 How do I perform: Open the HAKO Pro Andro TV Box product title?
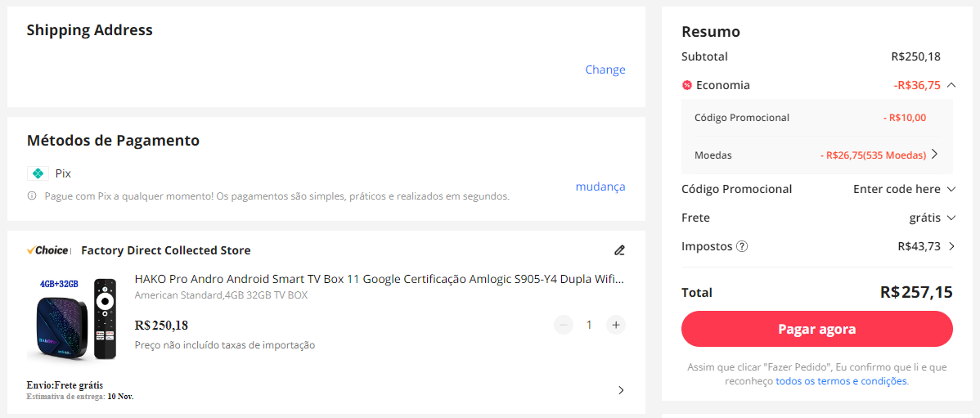[x=380, y=279]
